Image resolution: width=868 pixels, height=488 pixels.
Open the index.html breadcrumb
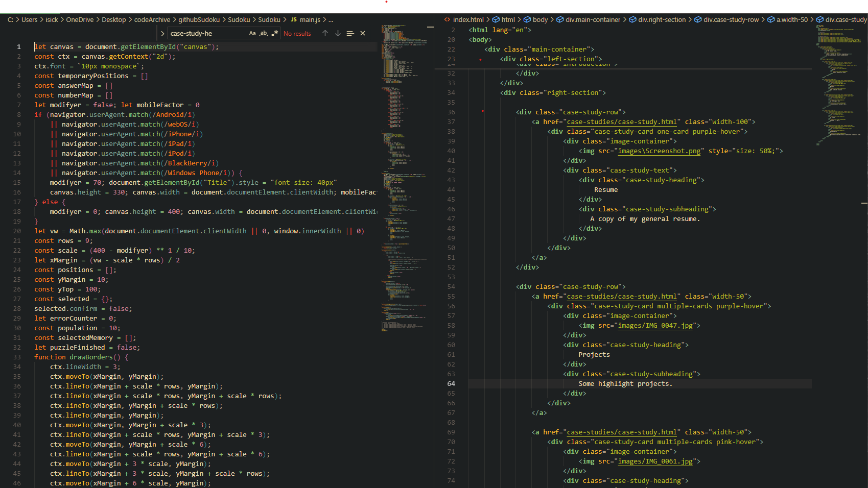pyautogui.click(x=468, y=19)
